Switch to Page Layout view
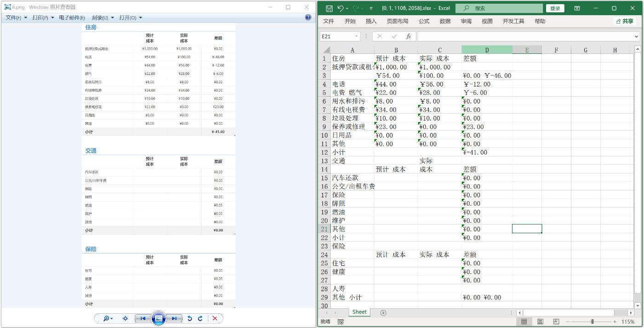The width and height of the screenshot is (644, 328). coord(540,322)
